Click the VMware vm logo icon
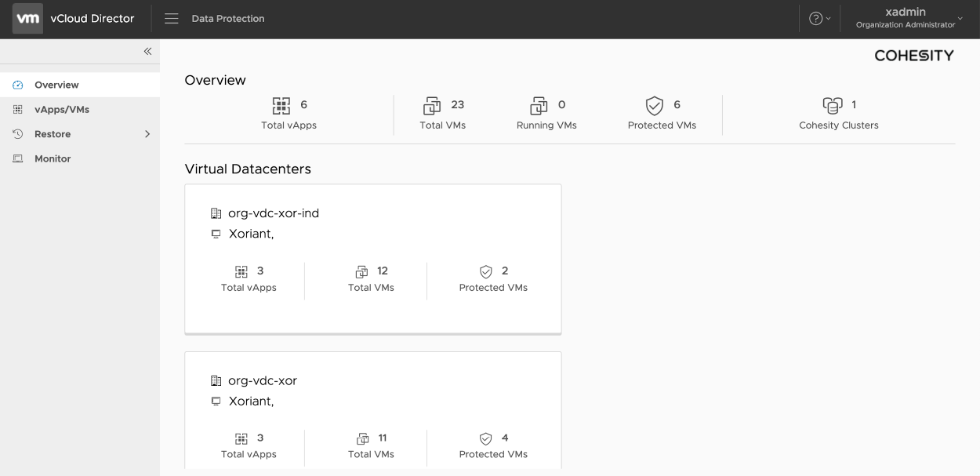This screenshot has width=980, height=476. [x=28, y=19]
